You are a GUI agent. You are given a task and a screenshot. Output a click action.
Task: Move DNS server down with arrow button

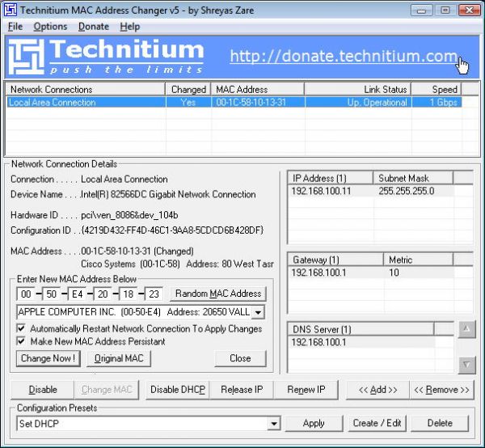click(x=466, y=366)
